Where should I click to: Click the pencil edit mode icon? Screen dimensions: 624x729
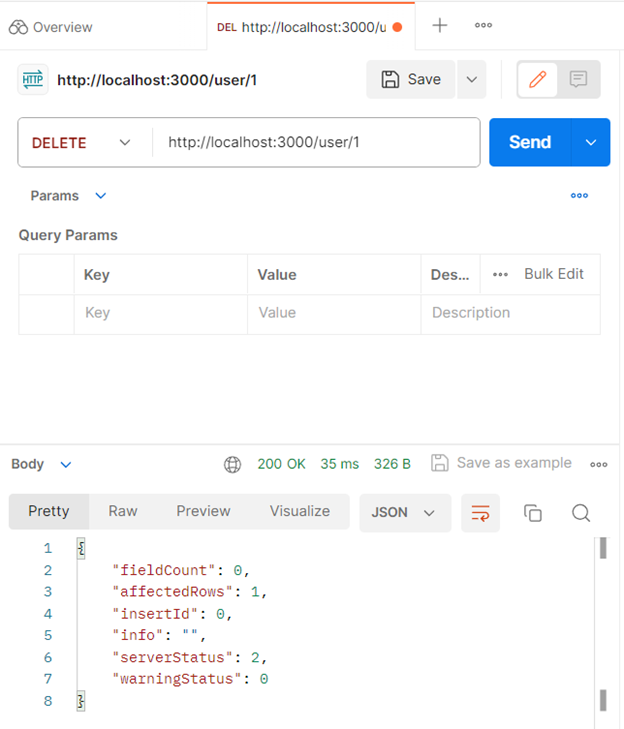[x=538, y=80]
